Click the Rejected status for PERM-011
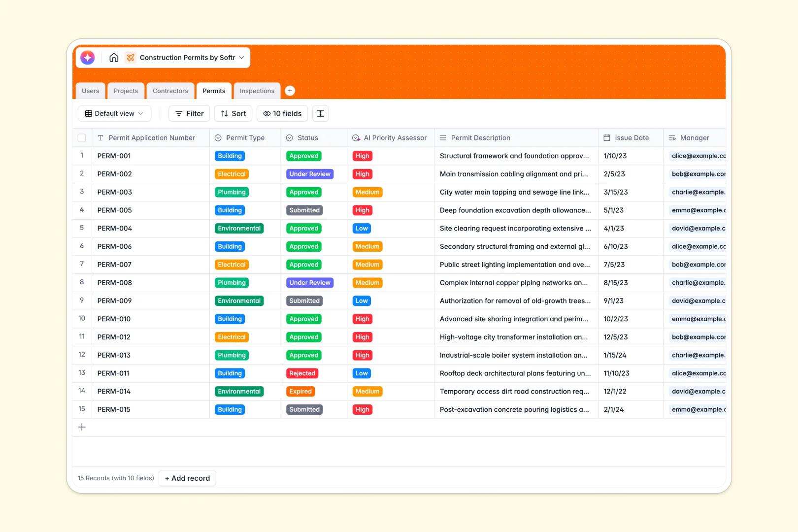The image size is (798, 532). (302, 373)
